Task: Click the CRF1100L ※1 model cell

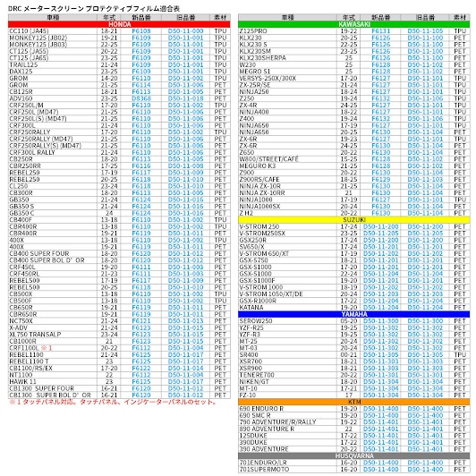Action: [53, 348]
